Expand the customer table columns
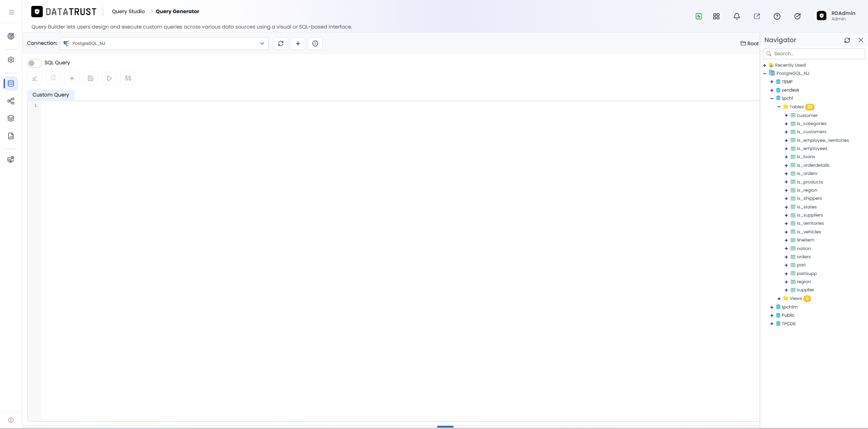The width and height of the screenshot is (868, 429). (787, 116)
